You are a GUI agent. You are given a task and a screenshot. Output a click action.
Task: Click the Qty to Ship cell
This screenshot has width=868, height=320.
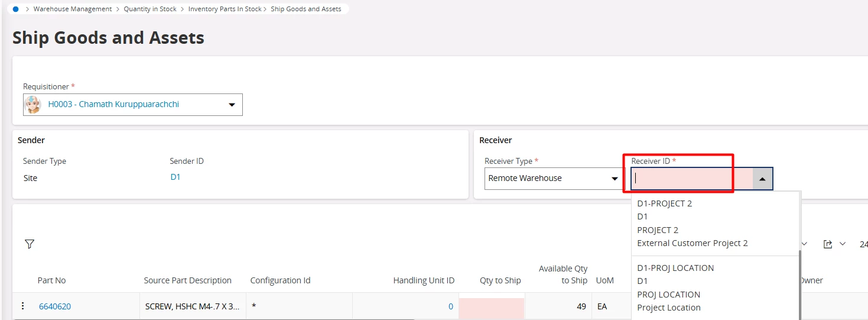pyautogui.click(x=491, y=306)
